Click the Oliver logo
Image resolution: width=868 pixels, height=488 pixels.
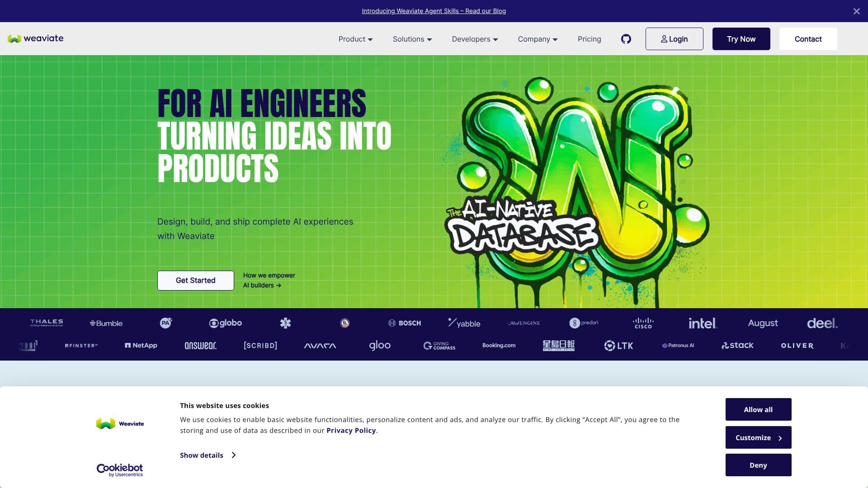point(797,346)
